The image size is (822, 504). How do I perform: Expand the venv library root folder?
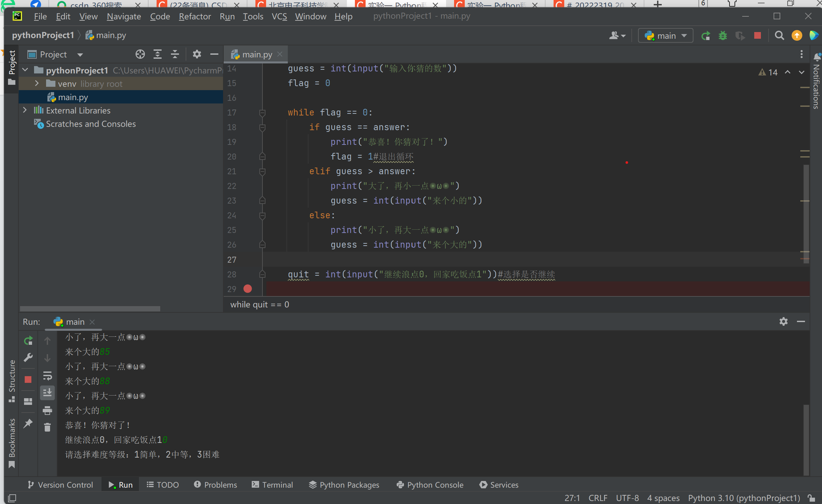pyautogui.click(x=37, y=83)
